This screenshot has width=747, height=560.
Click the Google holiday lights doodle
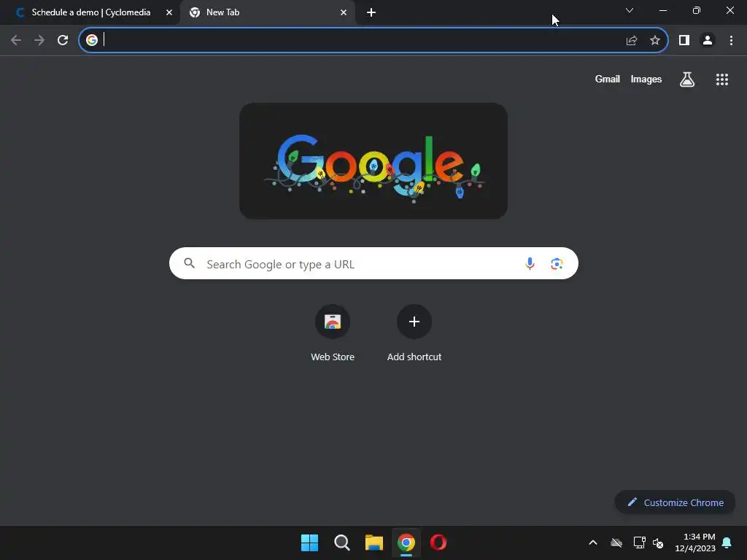click(x=373, y=161)
